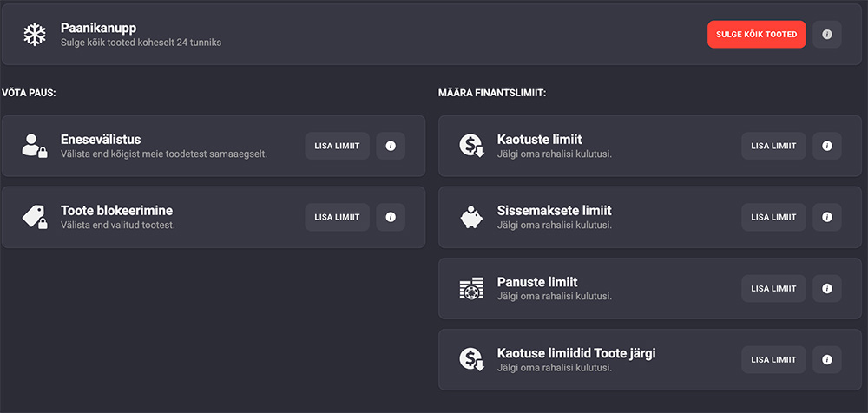View info about Kaotuste limiit
This screenshot has height=413, width=868.
point(826,146)
